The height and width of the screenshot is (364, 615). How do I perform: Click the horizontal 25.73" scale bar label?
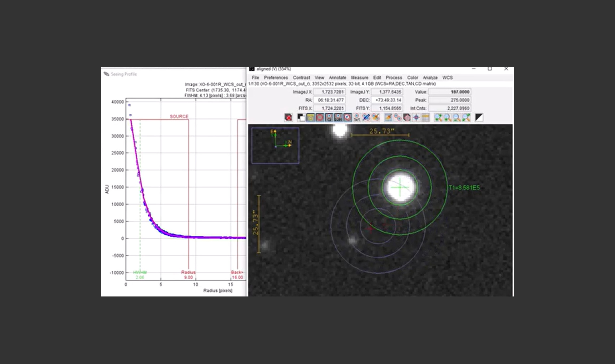pyautogui.click(x=382, y=131)
